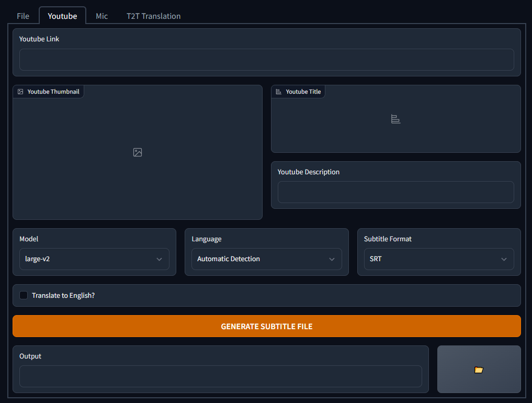Click the Youtube Thumbnail label
Screen dimensions: 532x403
(x=53, y=92)
